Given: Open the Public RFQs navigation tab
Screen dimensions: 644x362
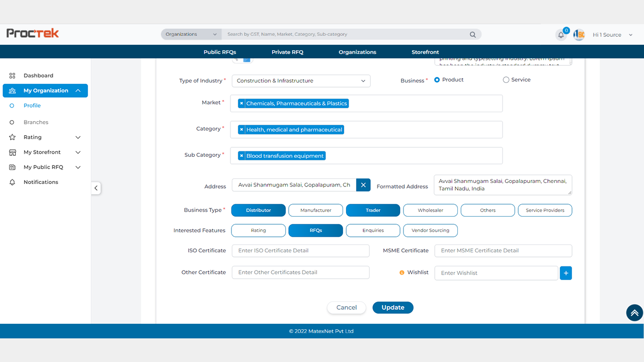Looking at the screenshot, I should point(220,52).
